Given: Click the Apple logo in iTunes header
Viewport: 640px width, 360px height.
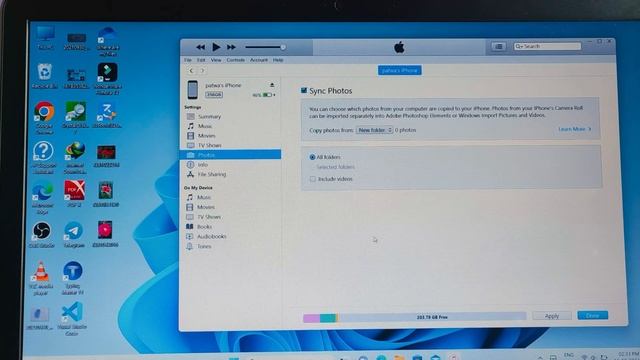Looking at the screenshot, I should [x=399, y=47].
